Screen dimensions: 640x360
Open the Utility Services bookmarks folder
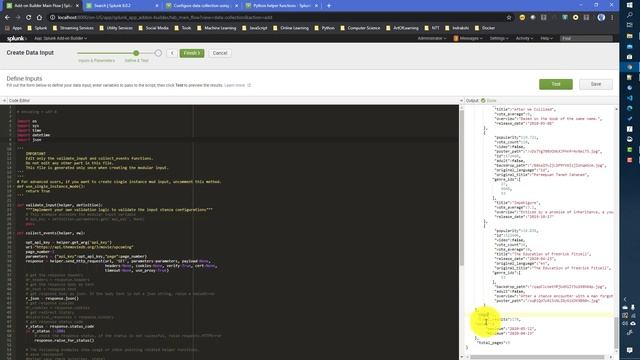(116, 28)
